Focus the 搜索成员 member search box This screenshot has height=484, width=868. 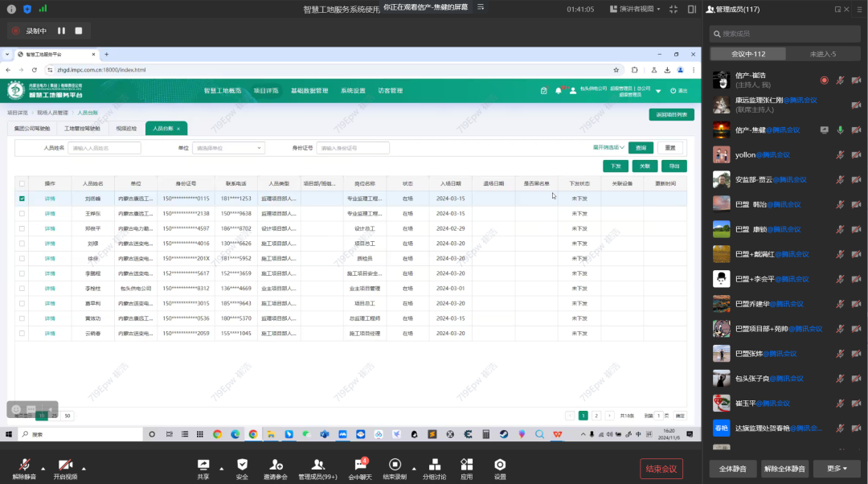[785, 34]
